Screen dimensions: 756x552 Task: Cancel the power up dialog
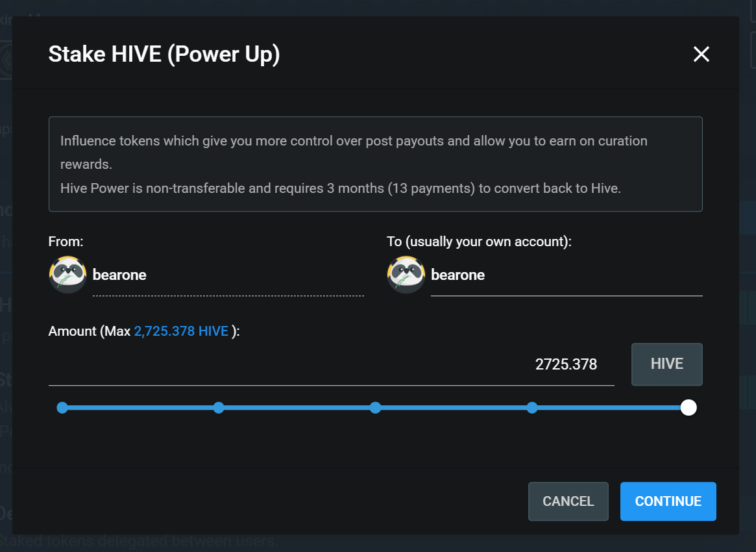pyautogui.click(x=568, y=501)
